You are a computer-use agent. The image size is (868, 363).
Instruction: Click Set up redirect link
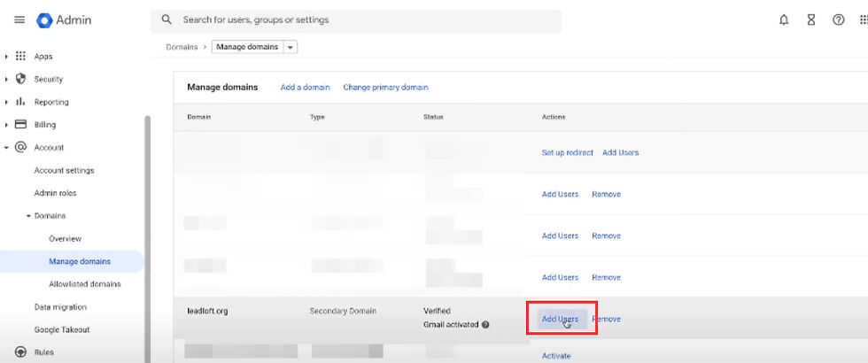point(567,152)
